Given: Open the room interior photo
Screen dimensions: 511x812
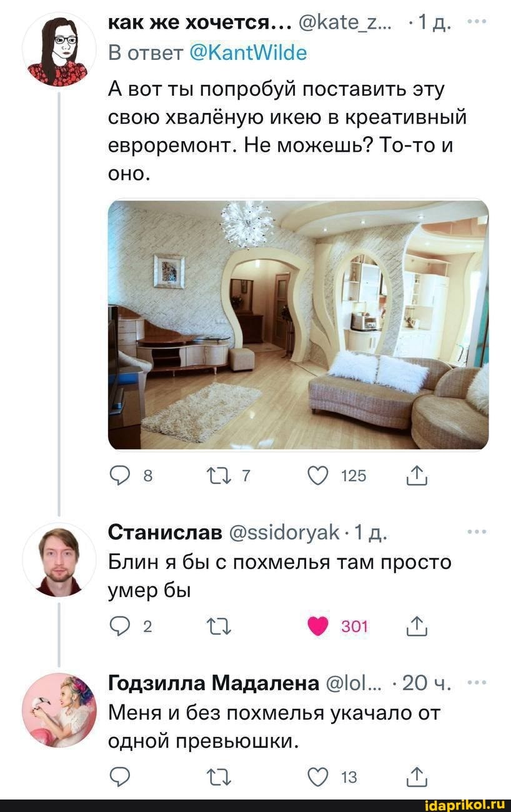Looking at the screenshot, I should coord(298,324).
